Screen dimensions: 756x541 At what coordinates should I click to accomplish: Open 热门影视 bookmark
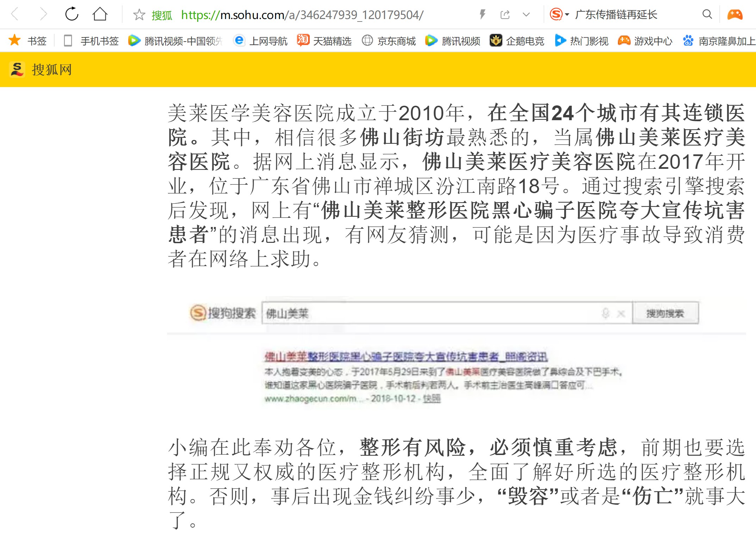[581, 41]
